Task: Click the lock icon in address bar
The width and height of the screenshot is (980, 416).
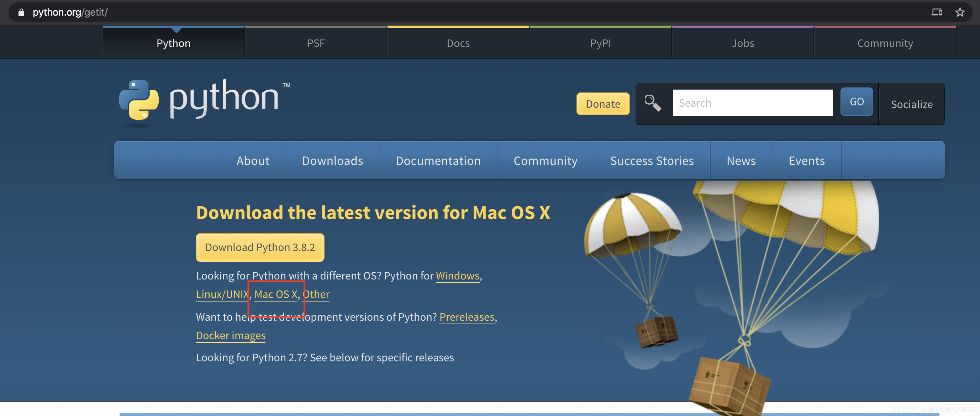Action: pyautogui.click(x=21, y=12)
